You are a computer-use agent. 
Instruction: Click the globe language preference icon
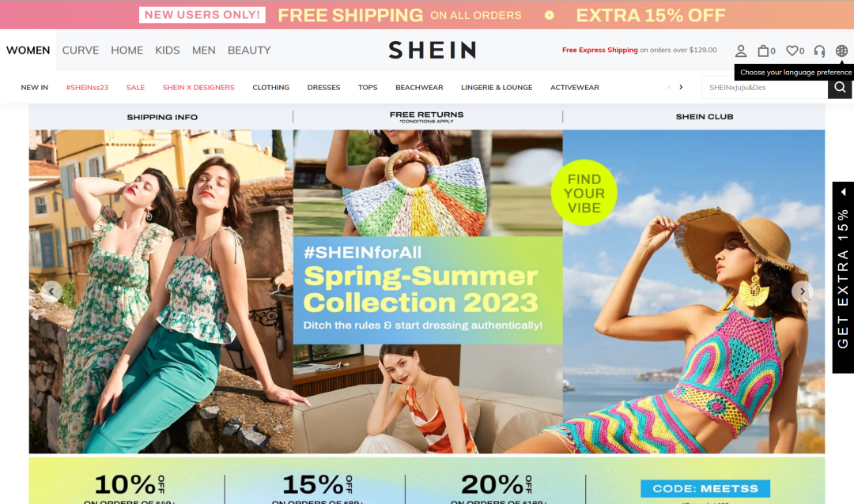[x=841, y=51]
